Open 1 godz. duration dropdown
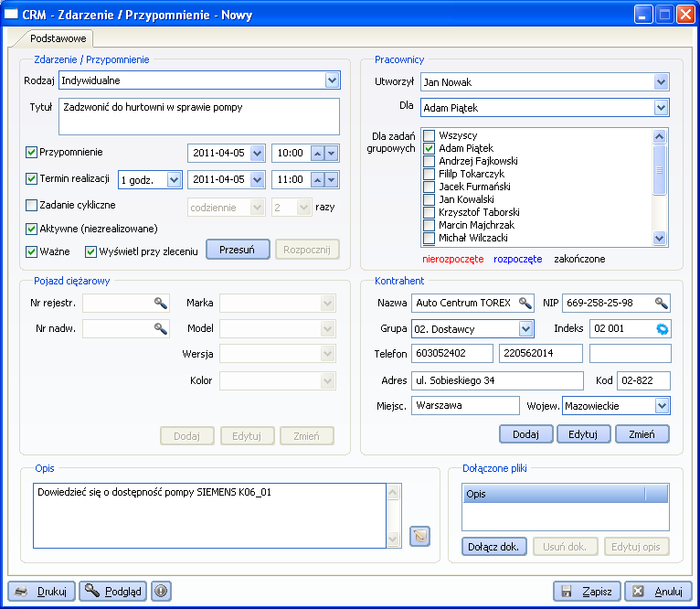Image resolution: width=700 pixels, height=609 pixels. (175, 180)
